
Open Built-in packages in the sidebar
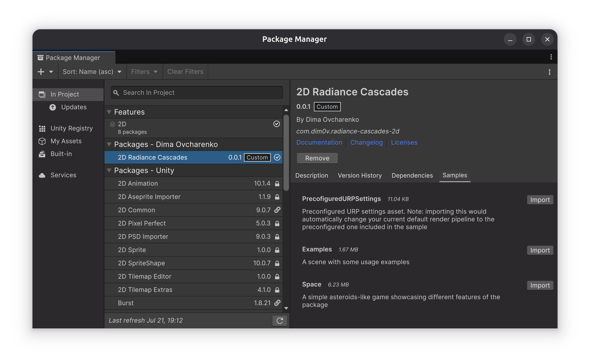68,154
